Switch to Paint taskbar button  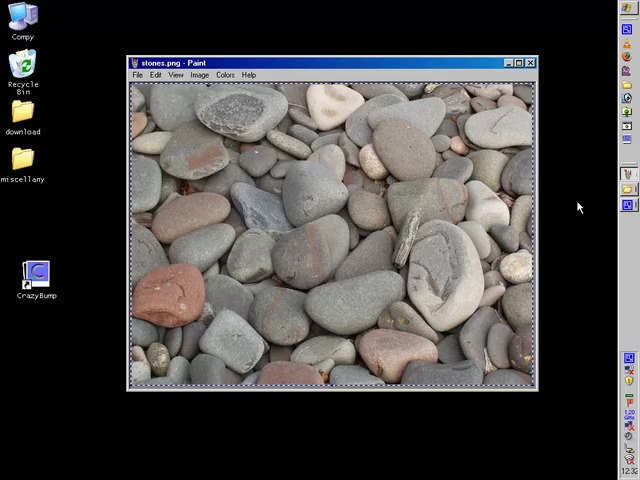628,175
